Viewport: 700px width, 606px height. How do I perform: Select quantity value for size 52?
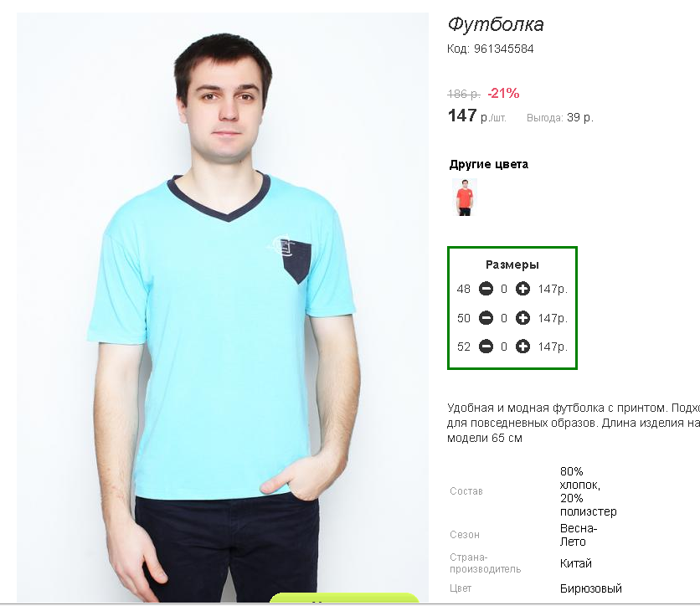pos(504,347)
